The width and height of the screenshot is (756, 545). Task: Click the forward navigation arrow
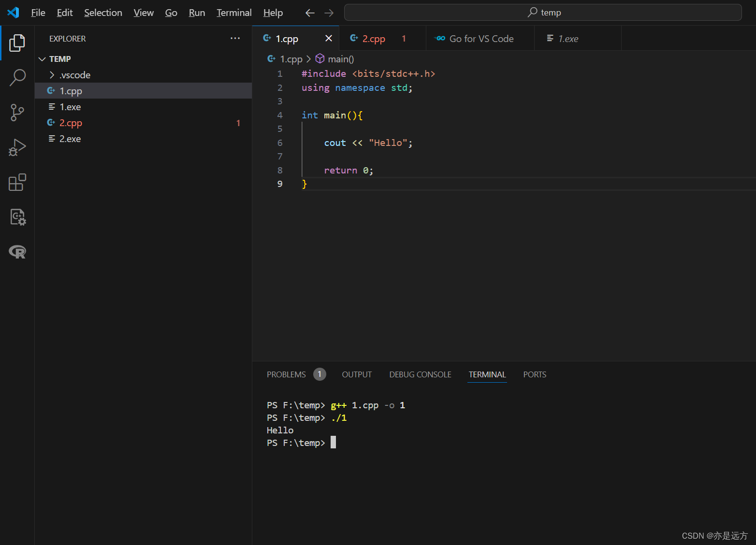point(329,13)
